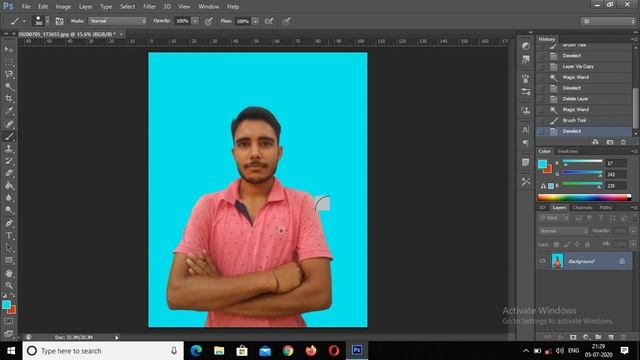Create a new layer icon
The image size is (640, 360).
click(x=611, y=337)
